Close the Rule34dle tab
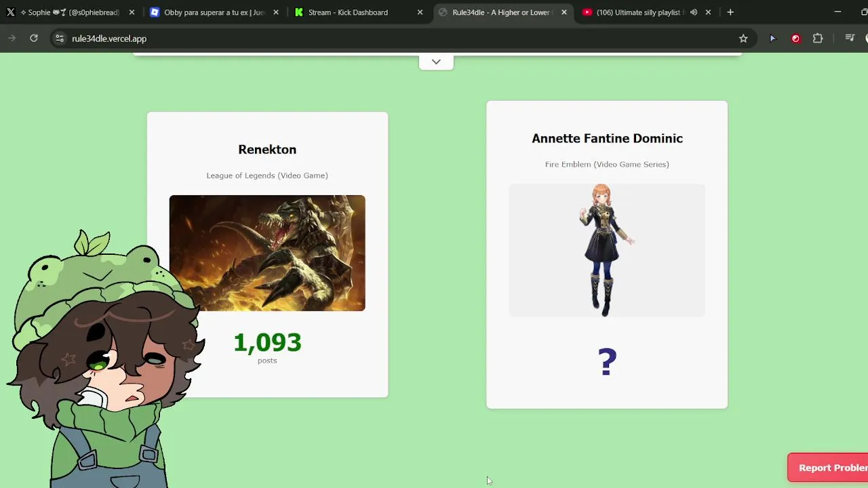Viewport: 868px width, 488px height. point(564,12)
